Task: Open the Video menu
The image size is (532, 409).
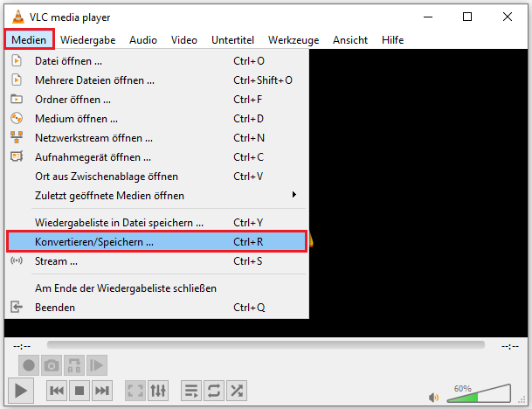Action: pos(184,40)
